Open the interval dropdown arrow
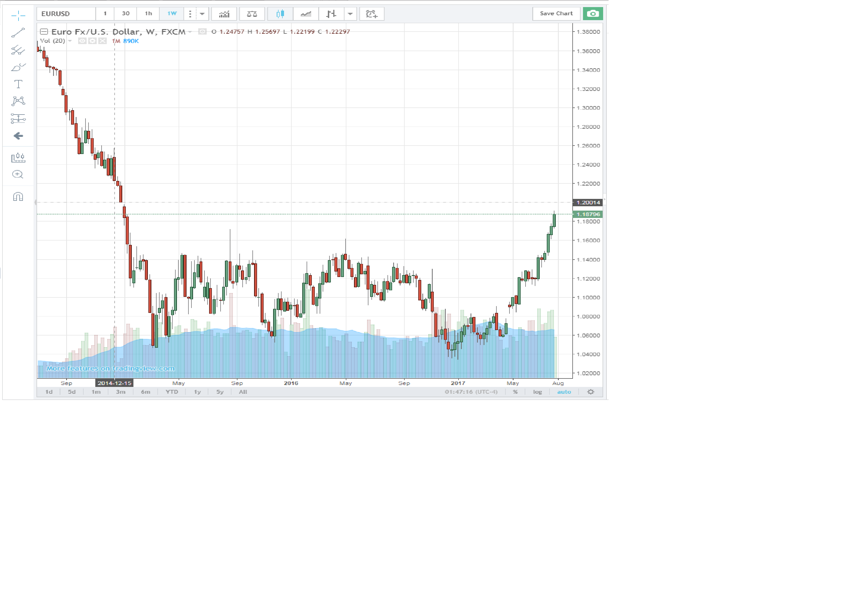The image size is (867, 616). click(202, 14)
